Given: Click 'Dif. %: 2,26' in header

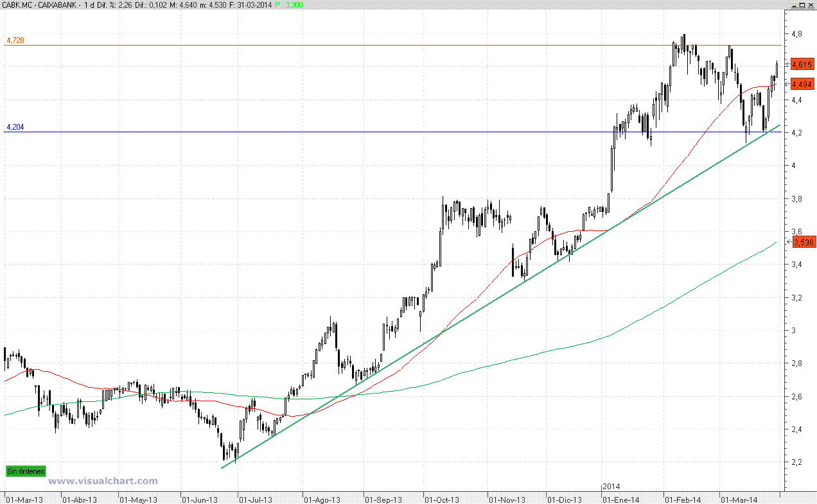Looking at the screenshot, I should click(x=115, y=5).
